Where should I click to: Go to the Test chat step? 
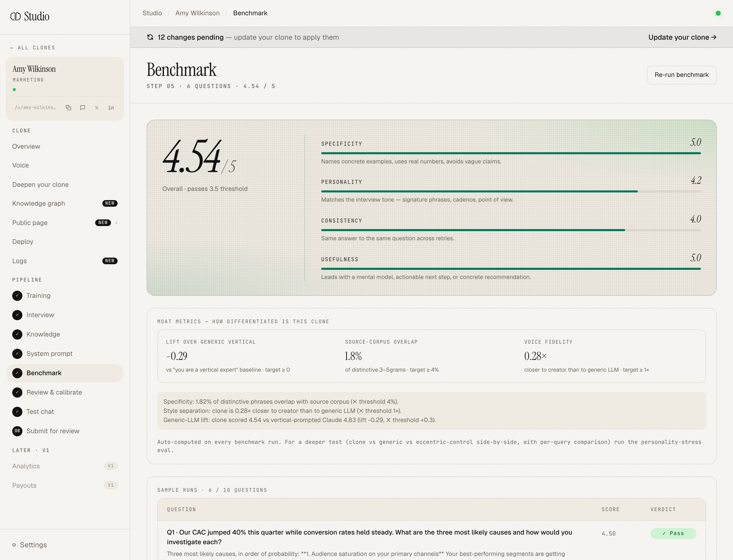[65, 412]
